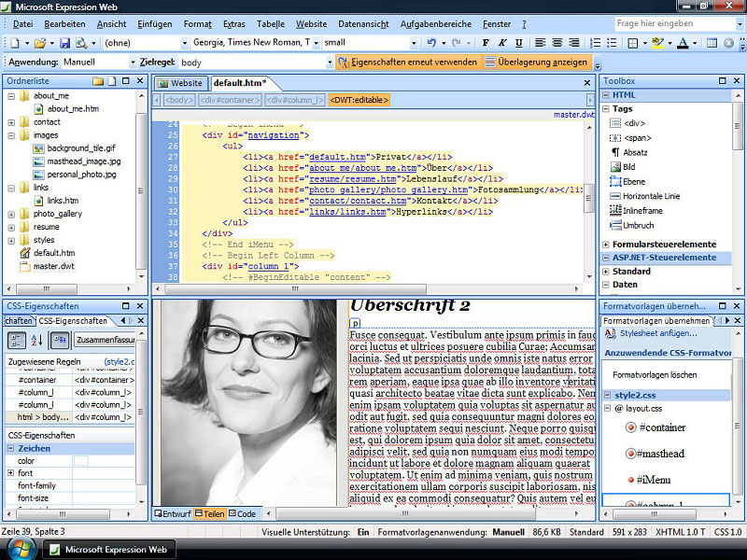The width and height of the screenshot is (747, 560).
Task: Open the Tabelle menu
Action: pos(271,23)
